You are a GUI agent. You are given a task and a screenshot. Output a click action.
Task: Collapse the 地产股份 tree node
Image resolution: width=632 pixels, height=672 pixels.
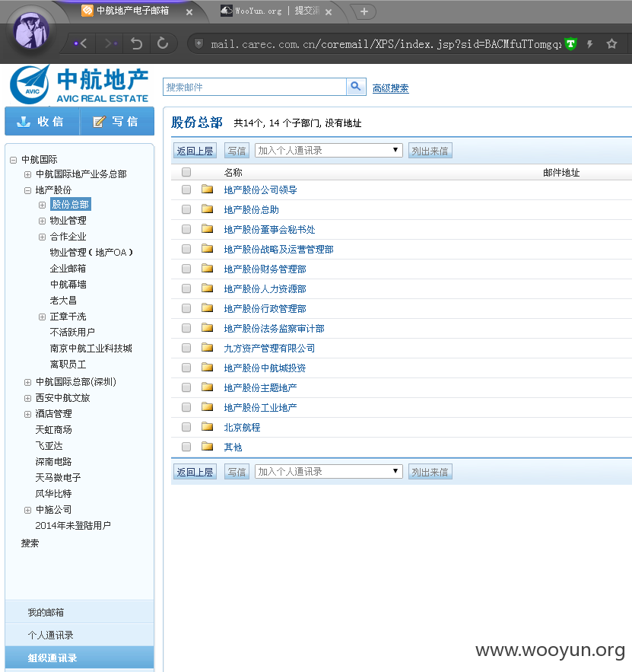(28, 190)
